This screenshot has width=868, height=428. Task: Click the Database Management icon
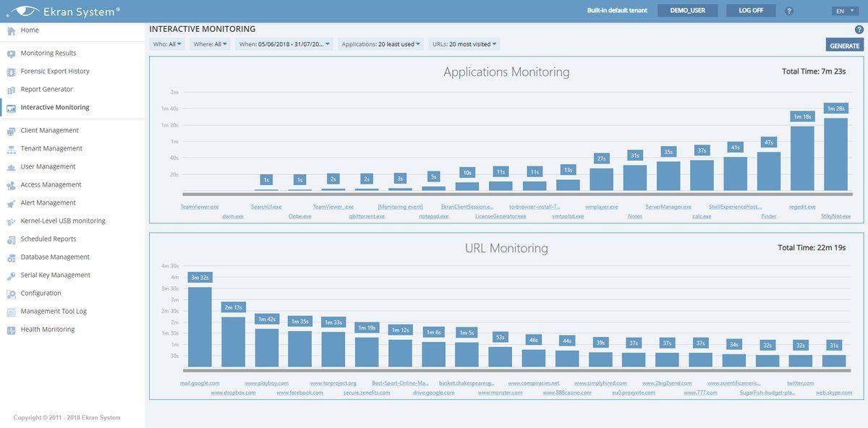[x=11, y=257]
